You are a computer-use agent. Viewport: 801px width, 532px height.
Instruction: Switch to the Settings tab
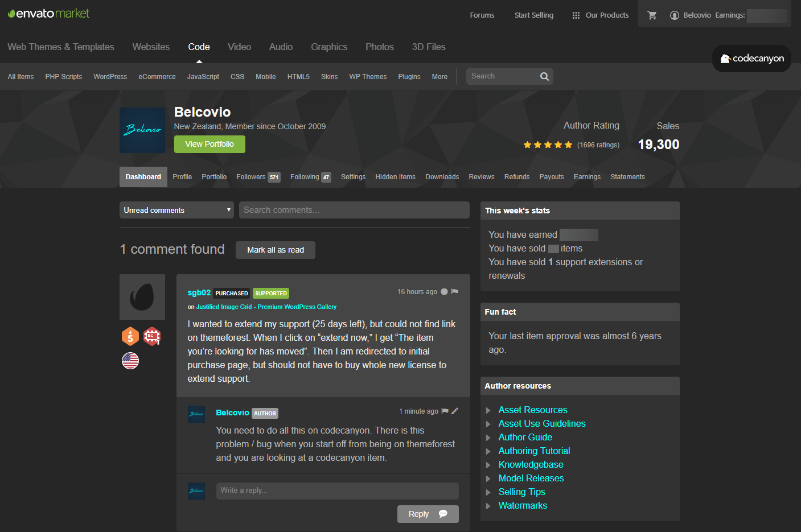[353, 176]
